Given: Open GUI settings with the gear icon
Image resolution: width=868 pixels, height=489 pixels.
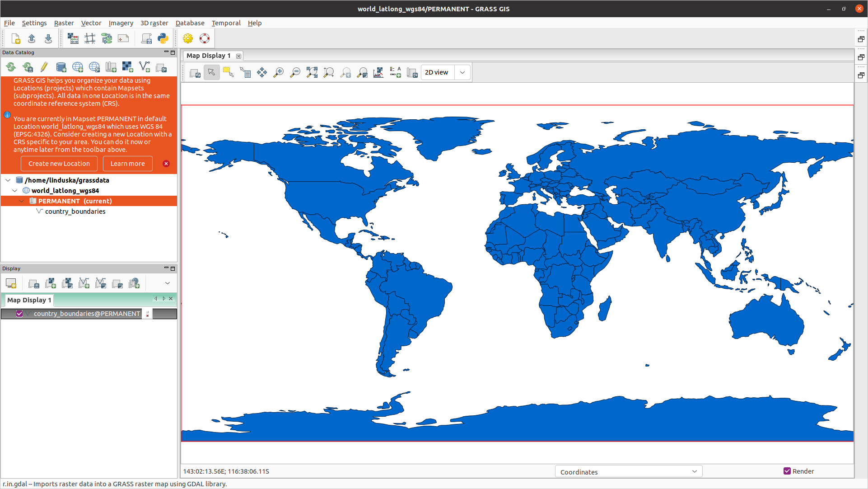Looking at the screenshot, I should tap(187, 38).
